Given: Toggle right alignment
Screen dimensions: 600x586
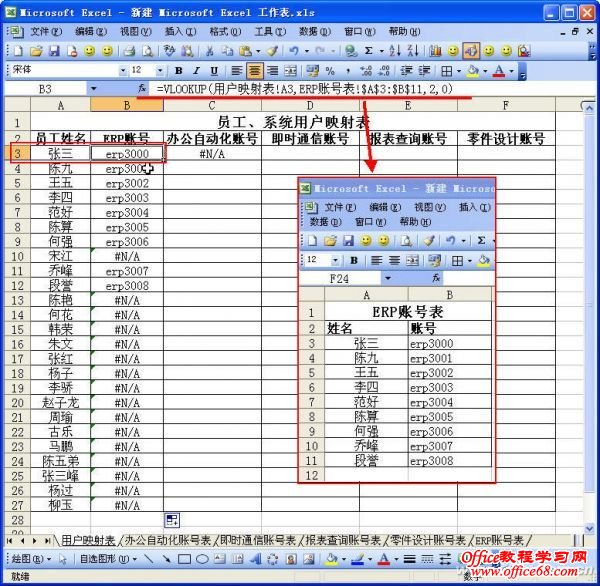Looking at the screenshot, I should tap(272, 71).
